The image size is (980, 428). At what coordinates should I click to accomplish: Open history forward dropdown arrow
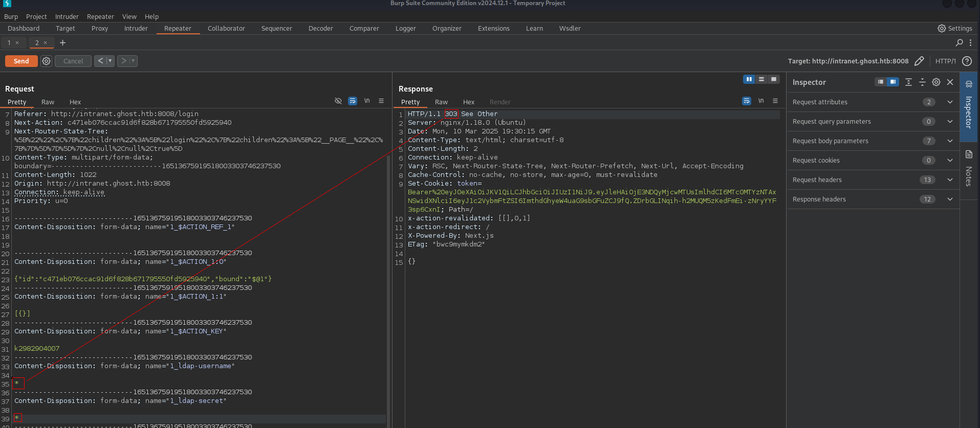tap(133, 61)
